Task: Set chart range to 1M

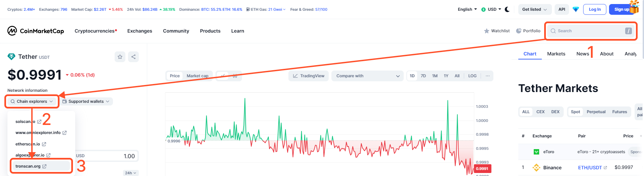Action: click(x=435, y=76)
